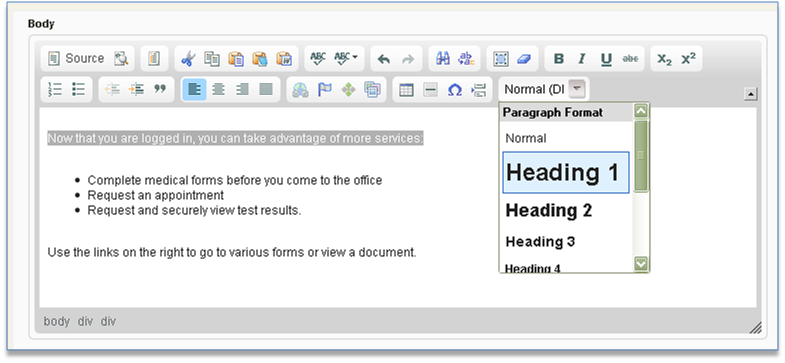
Task: Click the Redo arrow
Action: 408,59
